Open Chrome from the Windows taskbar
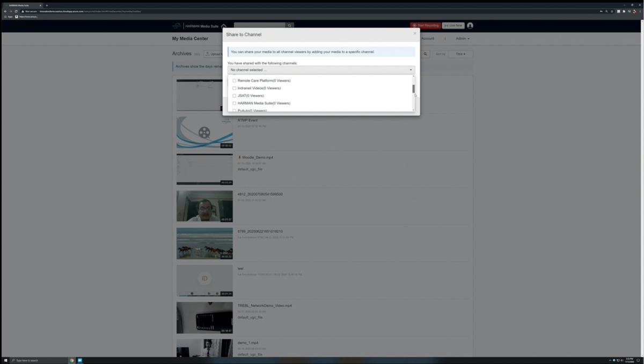The width and height of the screenshot is (644, 364). click(x=72, y=360)
